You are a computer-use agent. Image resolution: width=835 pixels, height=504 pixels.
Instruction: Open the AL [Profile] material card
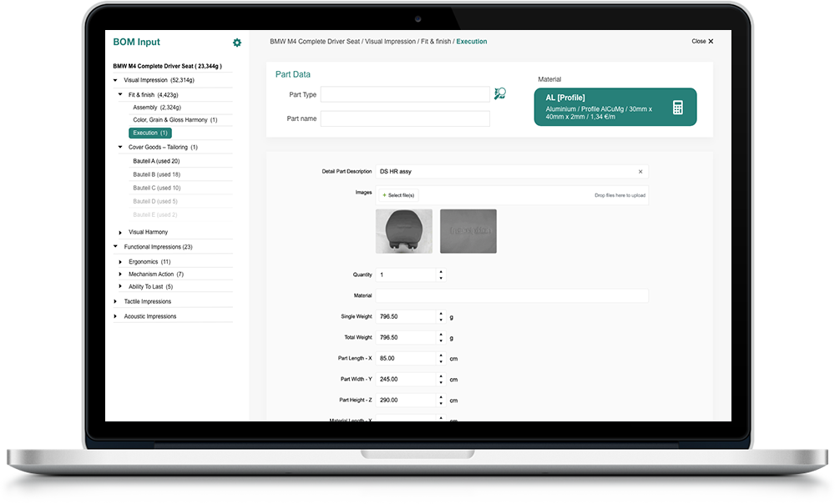point(615,107)
